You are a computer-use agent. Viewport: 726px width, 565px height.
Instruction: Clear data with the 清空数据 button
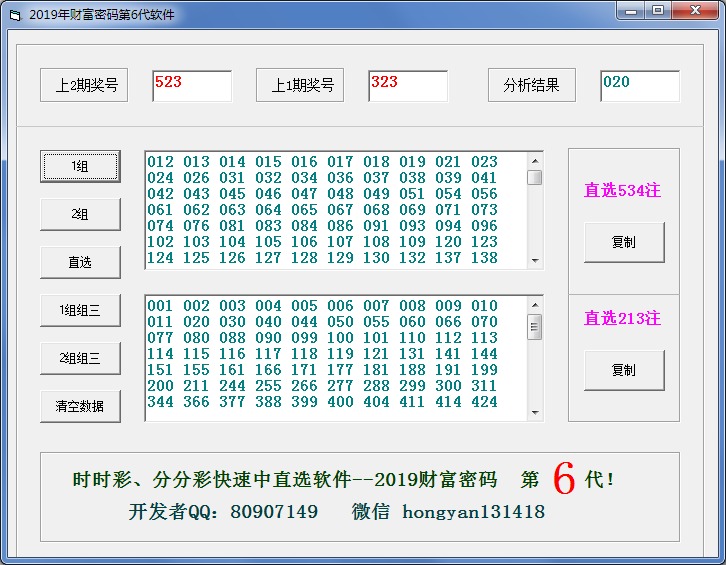pos(80,406)
